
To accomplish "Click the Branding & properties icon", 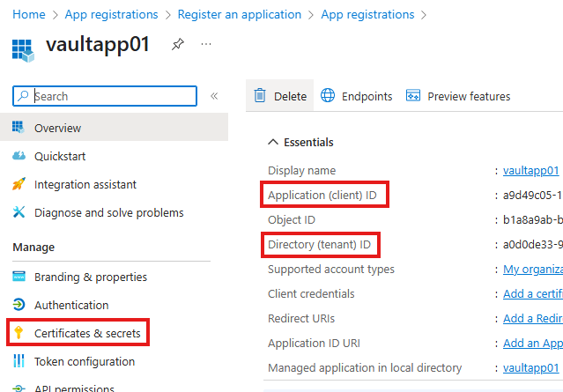I will click(x=19, y=277).
